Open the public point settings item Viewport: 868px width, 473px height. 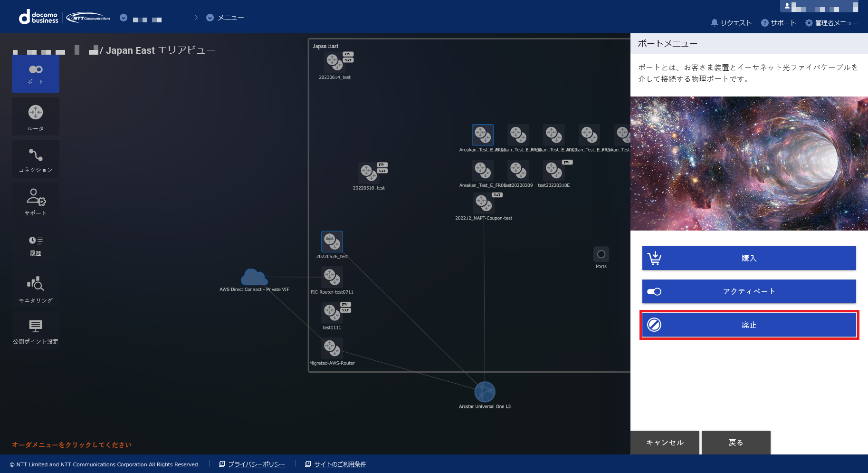[36, 331]
